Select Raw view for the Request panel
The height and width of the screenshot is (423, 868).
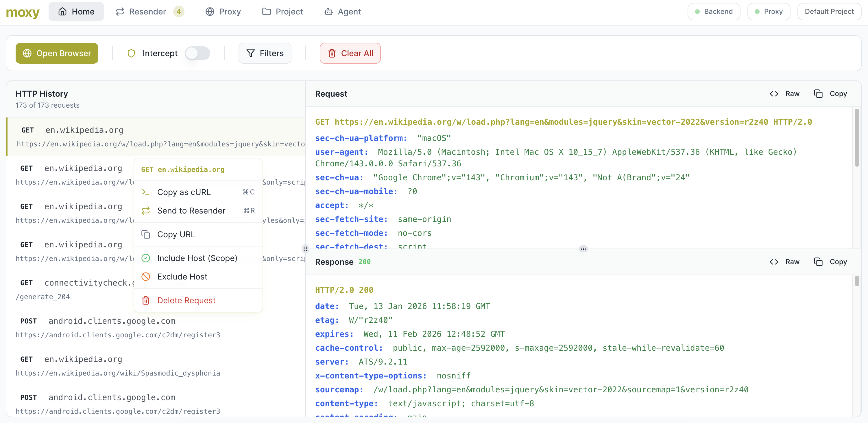pos(784,94)
